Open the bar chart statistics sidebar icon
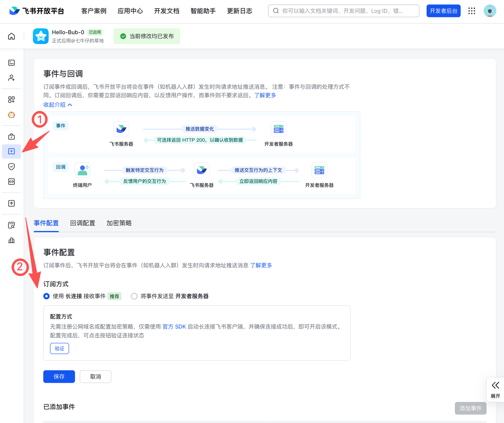The width and height of the screenshot is (504, 423). [11, 240]
